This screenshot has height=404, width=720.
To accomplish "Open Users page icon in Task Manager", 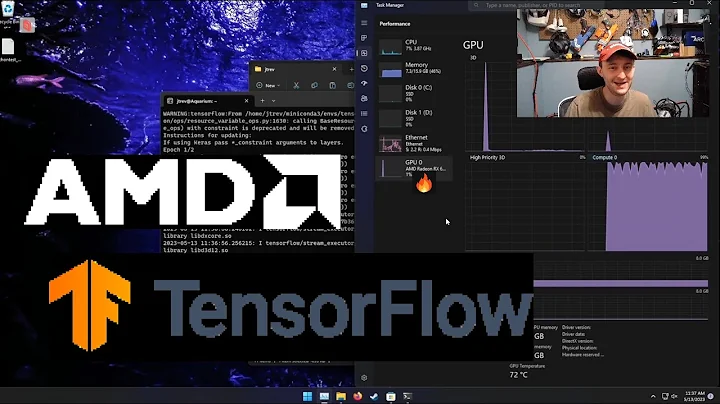I will 364,98.
